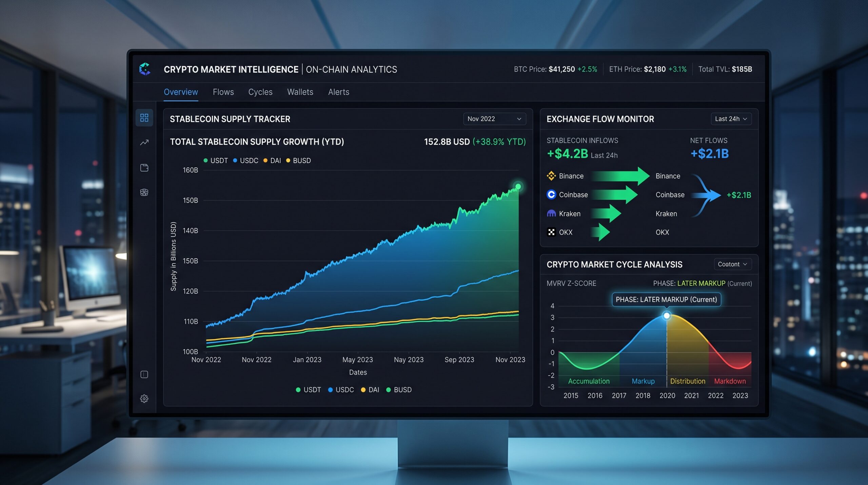
Task: Toggle USDC series in bottom legend
Action: tap(341, 390)
